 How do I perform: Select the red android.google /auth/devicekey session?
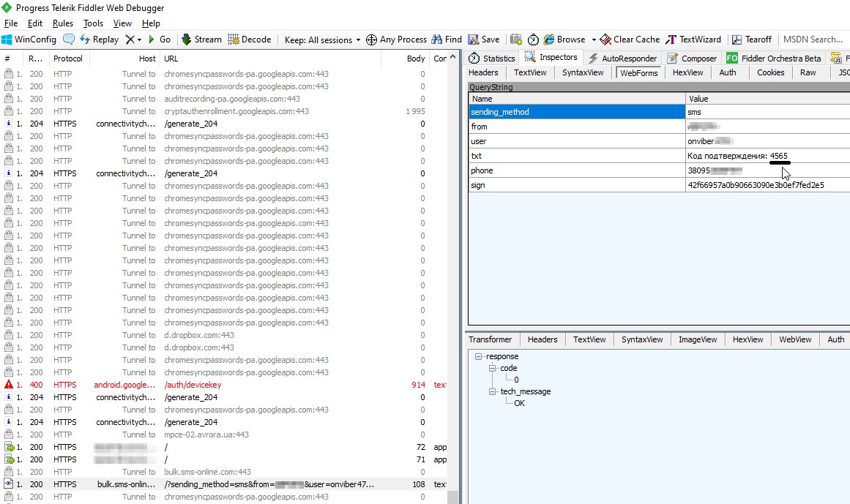[x=225, y=385]
